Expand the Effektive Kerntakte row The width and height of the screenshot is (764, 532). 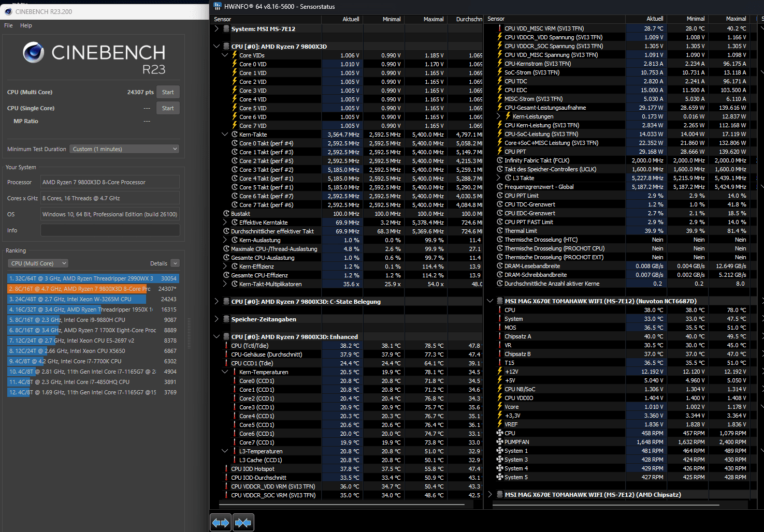(225, 222)
